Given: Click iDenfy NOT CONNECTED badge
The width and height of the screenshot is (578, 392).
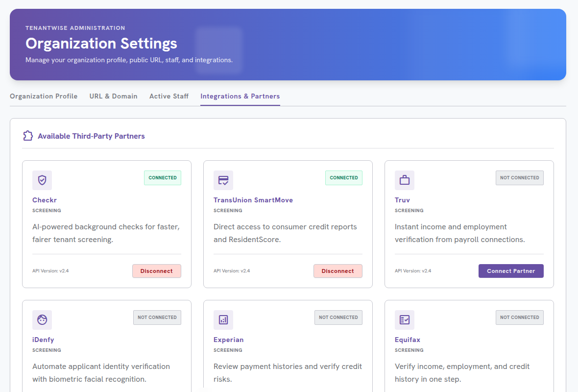Looking at the screenshot, I should [157, 318].
